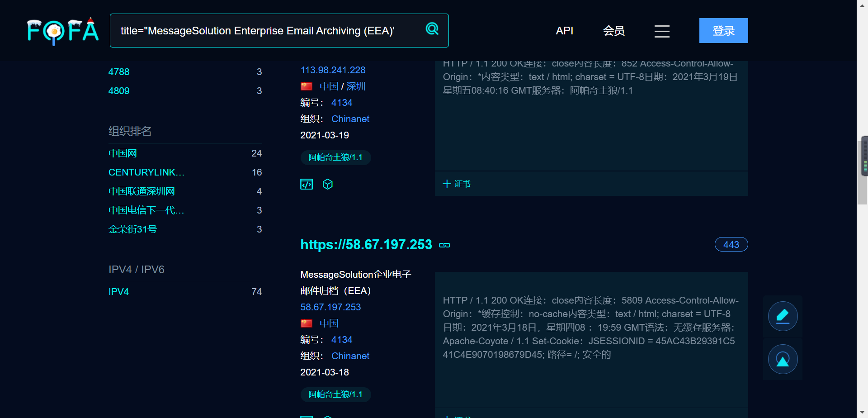
Task: Click the FOFA logo
Action: [63, 31]
